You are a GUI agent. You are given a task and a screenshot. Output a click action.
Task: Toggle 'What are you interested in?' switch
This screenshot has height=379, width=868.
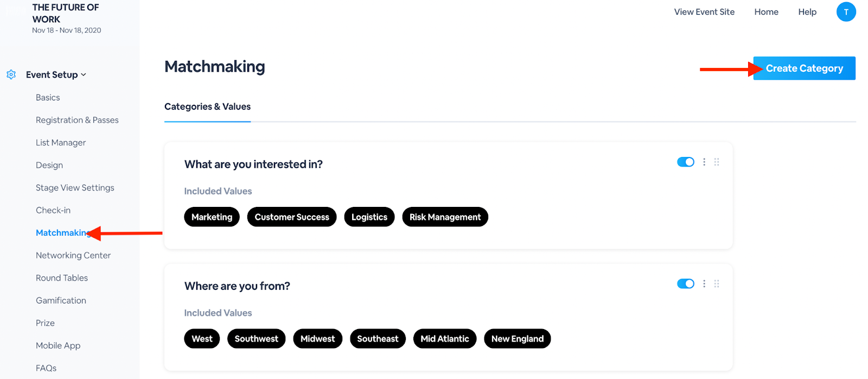pos(686,162)
